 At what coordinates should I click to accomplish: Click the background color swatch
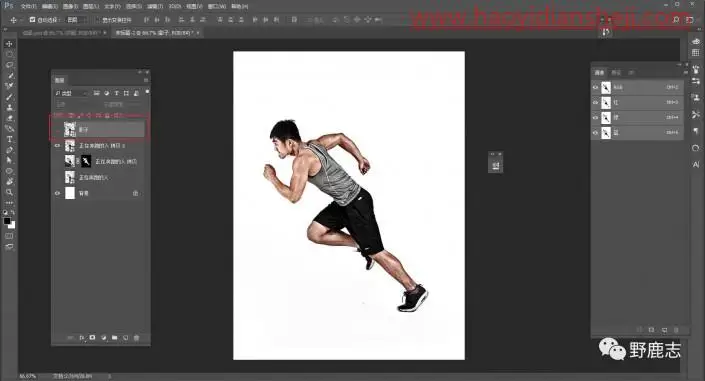(x=12, y=225)
